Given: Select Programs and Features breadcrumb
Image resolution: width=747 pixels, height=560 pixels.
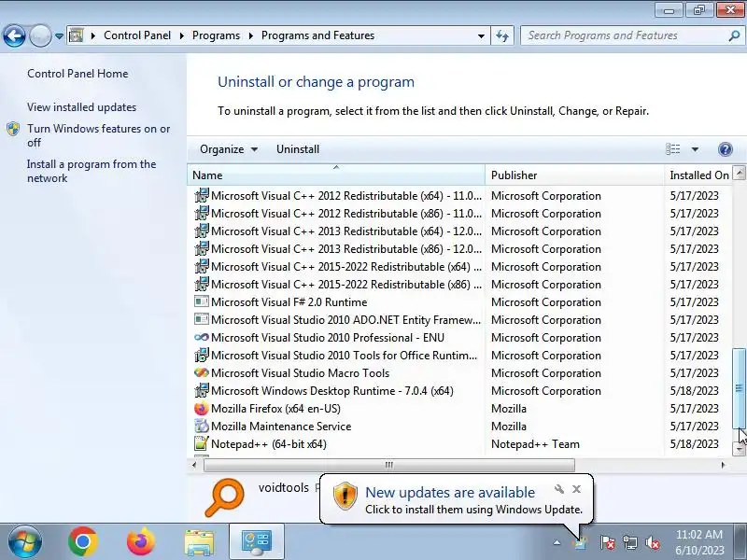Looking at the screenshot, I should pyautogui.click(x=317, y=35).
